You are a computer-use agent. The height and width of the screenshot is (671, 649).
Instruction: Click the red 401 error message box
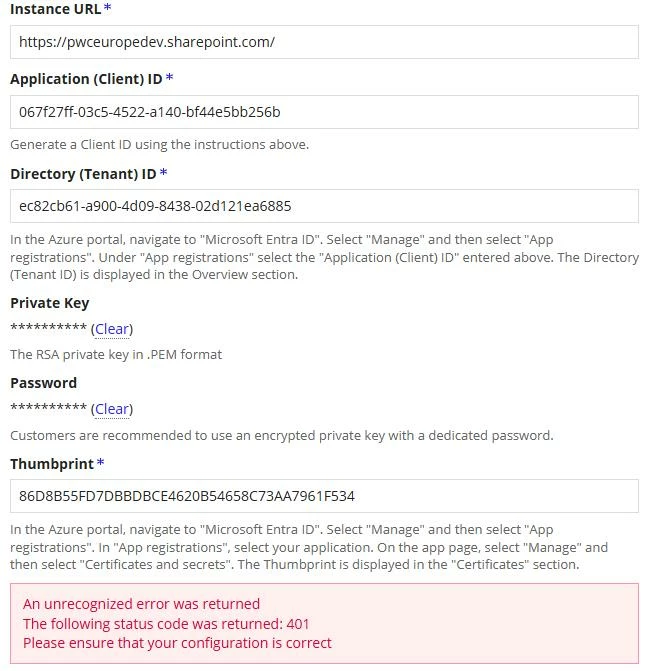(x=324, y=623)
